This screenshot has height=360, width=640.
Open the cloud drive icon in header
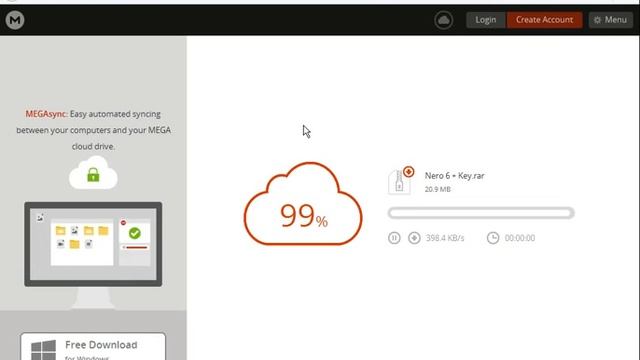[444, 20]
